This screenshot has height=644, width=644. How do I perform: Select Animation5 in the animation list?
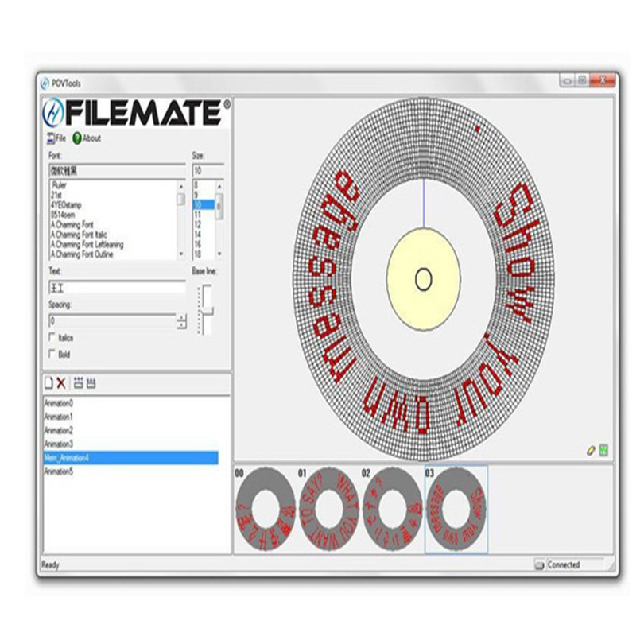tap(59, 471)
